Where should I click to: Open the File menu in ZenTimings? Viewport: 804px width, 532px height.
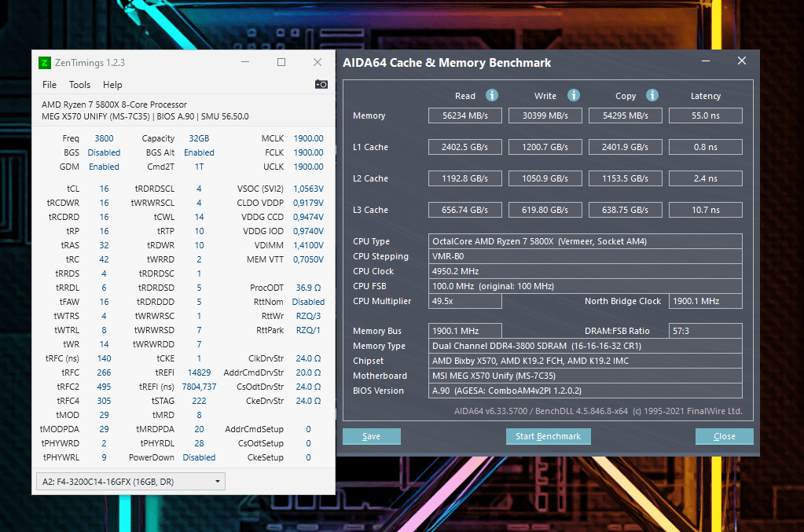point(50,85)
